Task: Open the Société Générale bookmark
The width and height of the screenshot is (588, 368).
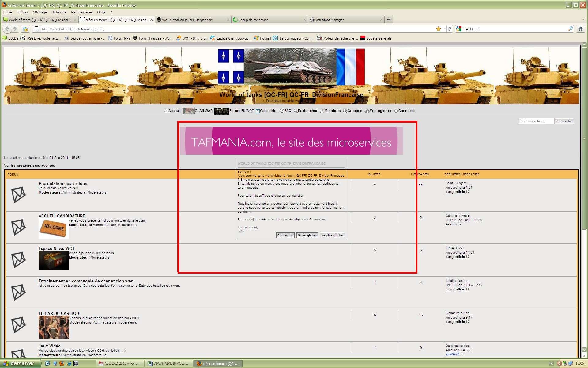Action: click(x=376, y=38)
